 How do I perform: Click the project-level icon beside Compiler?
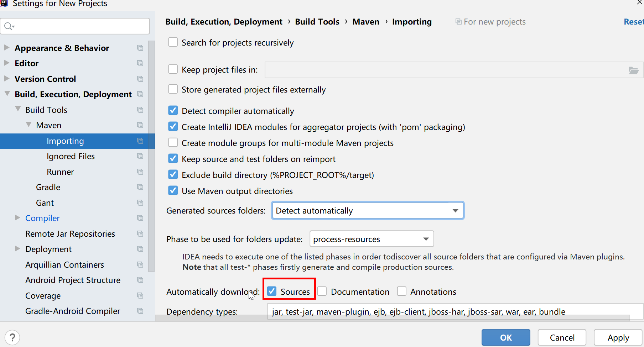pos(140,218)
